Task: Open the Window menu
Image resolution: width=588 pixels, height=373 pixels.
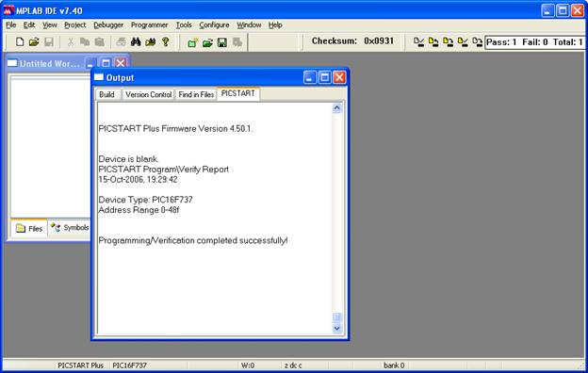Action: (x=249, y=25)
